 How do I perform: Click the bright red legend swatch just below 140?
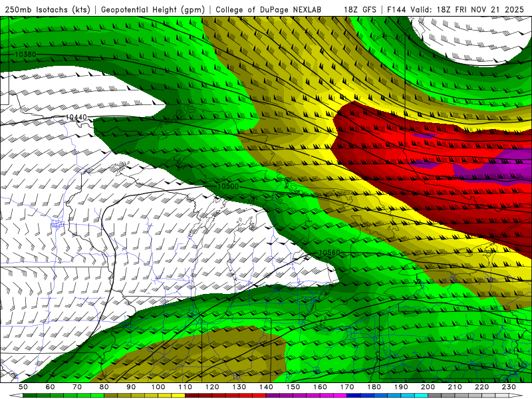point(259,396)
